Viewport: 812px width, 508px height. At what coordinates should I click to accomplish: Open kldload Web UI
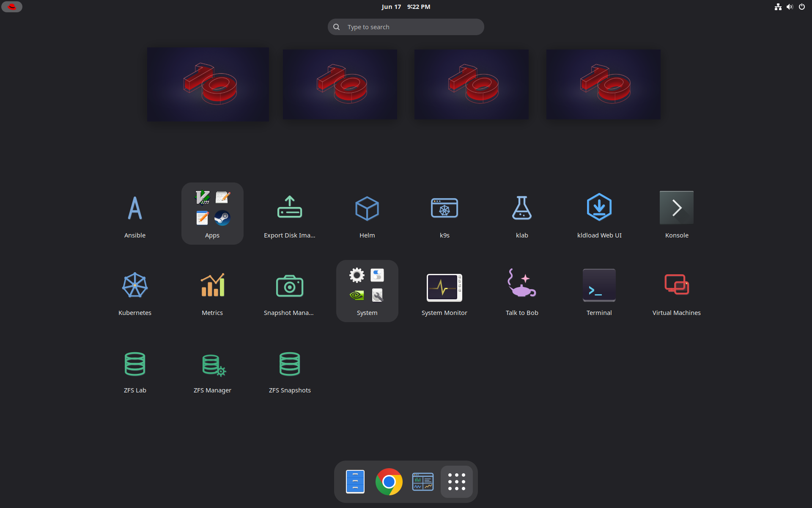(x=599, y=214)
